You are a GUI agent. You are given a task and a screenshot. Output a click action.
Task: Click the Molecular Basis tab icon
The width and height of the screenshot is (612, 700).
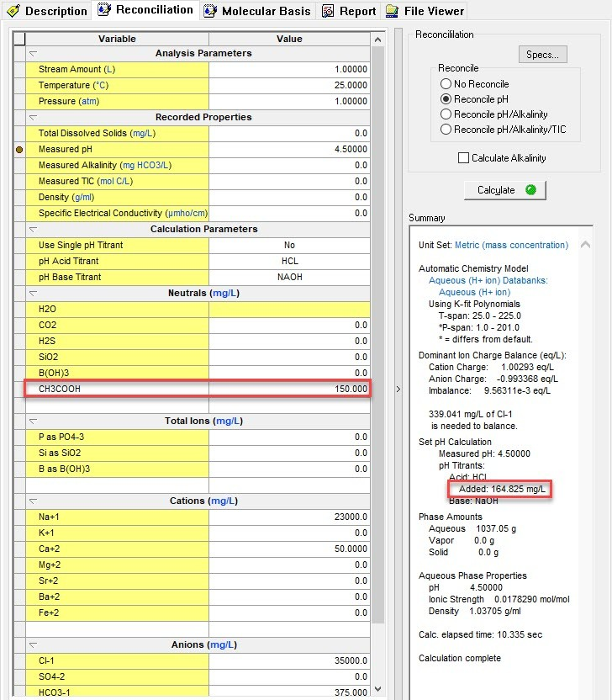210,11
